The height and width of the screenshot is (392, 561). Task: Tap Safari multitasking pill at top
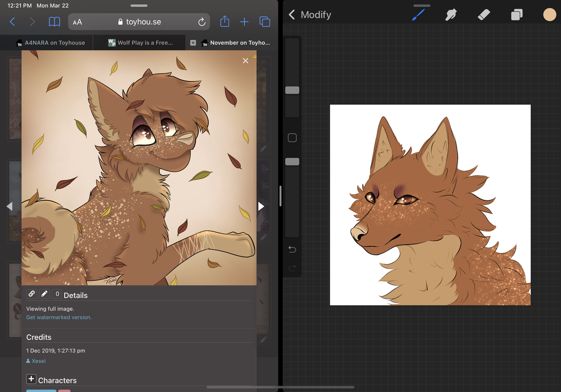139,6
